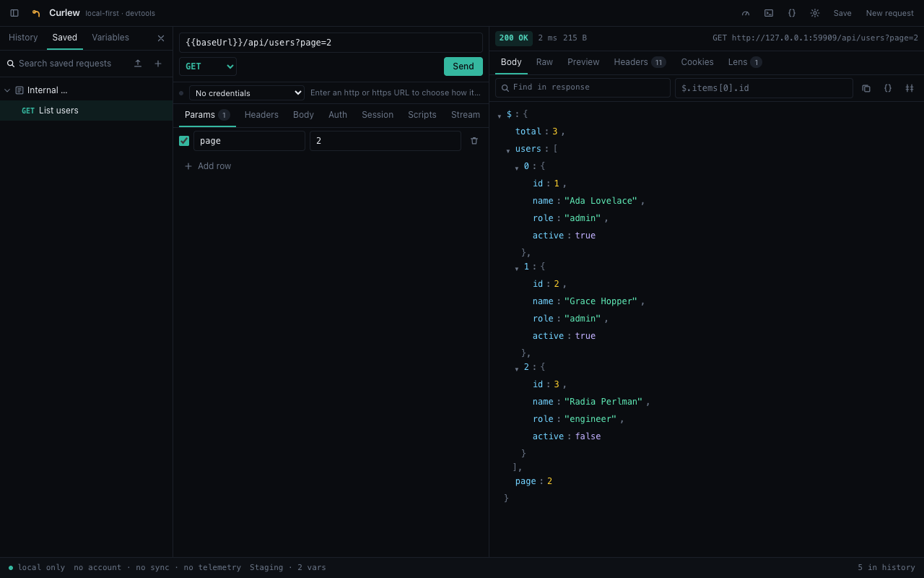Click Staging · 2 vars in status bar

pos(288,568)
